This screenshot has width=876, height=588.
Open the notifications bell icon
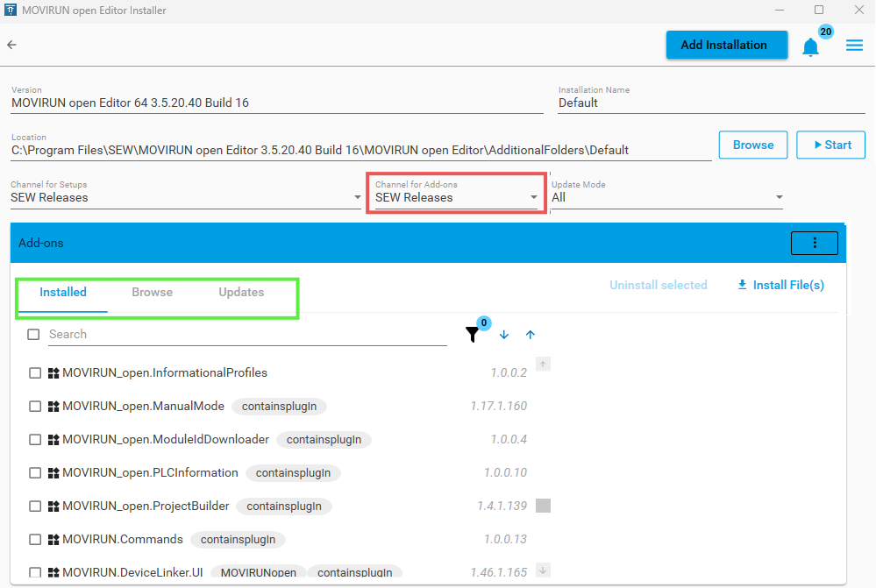pos(810,46)
